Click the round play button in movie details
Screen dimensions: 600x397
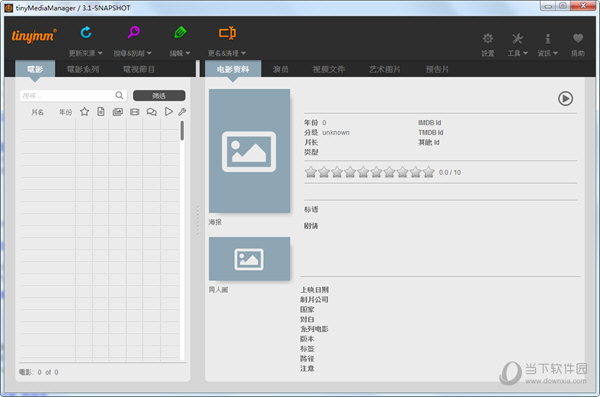pos(565,98)
